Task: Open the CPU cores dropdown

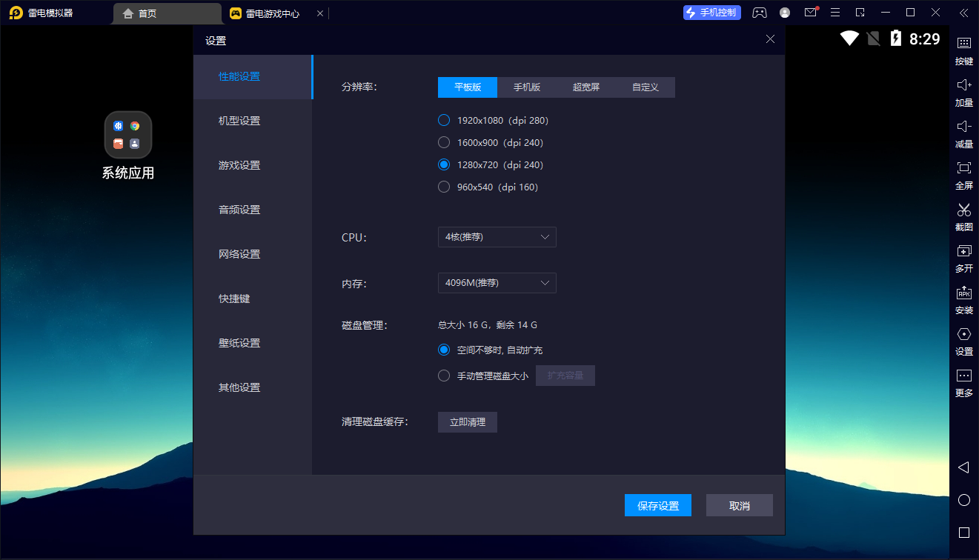Action: pos(497,237)
